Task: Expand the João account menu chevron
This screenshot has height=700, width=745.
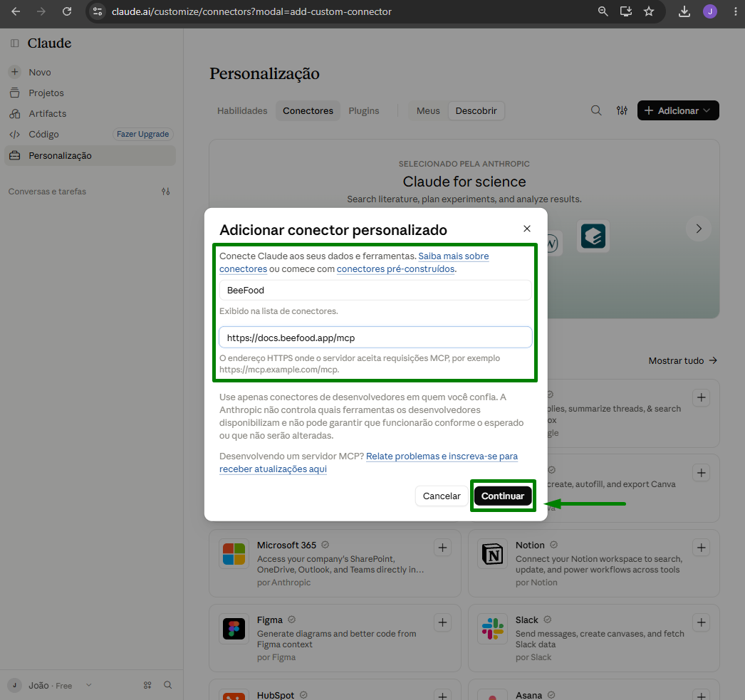Action: [88, 685]
